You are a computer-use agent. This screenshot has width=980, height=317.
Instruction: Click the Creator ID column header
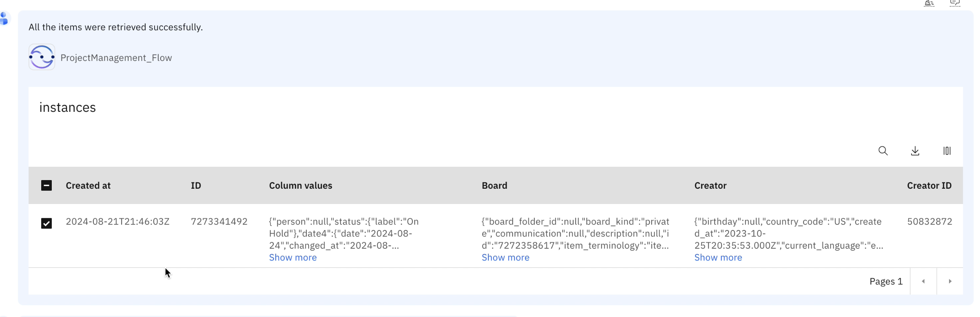coord(929,186)
